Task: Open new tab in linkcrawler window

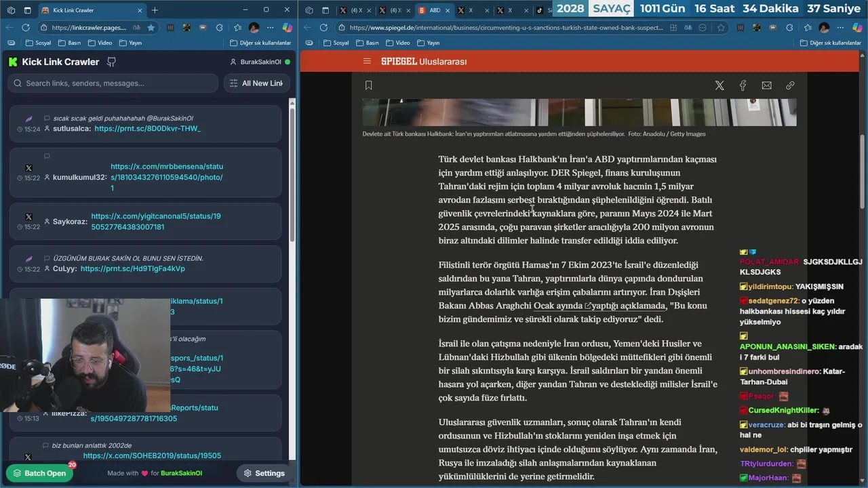Action: pos(155,10)
